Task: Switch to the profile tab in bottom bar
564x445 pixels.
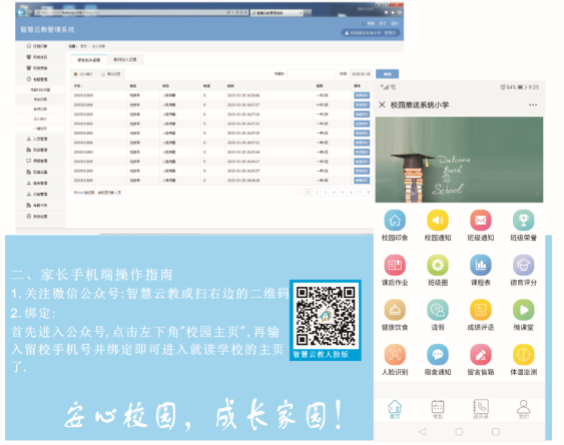Action: click(x=523, y=409)
